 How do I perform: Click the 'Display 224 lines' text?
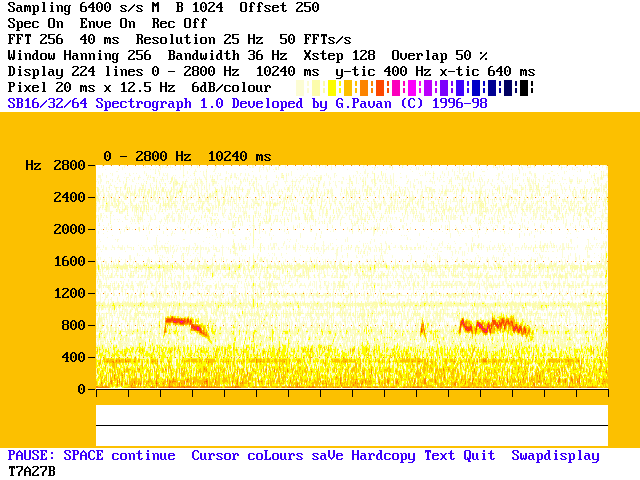tap(76, 71)
